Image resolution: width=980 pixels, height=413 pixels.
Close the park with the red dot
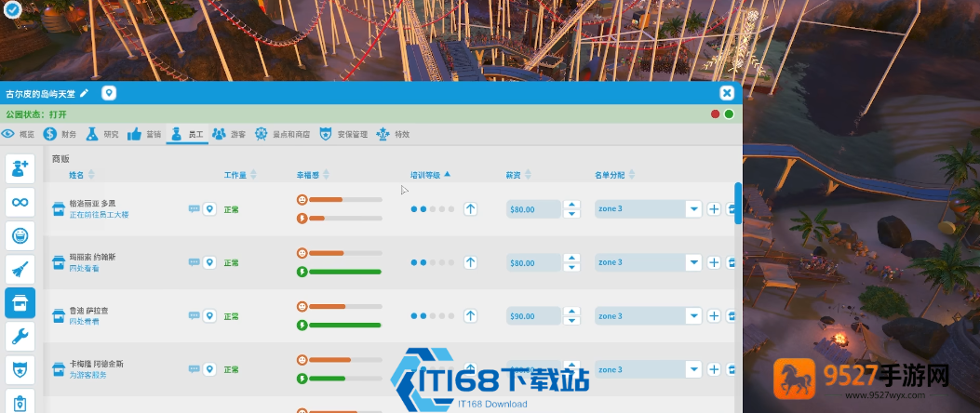point(715,113)
